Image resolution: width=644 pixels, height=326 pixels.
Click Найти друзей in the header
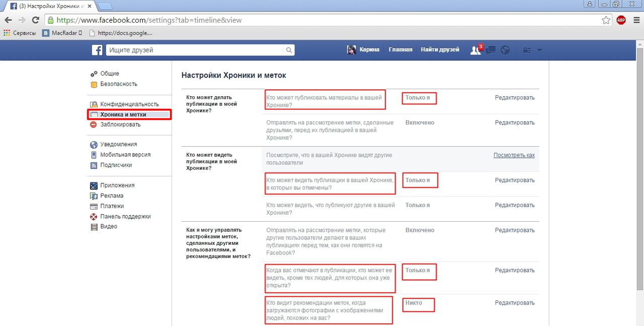[x=440, y=49]
